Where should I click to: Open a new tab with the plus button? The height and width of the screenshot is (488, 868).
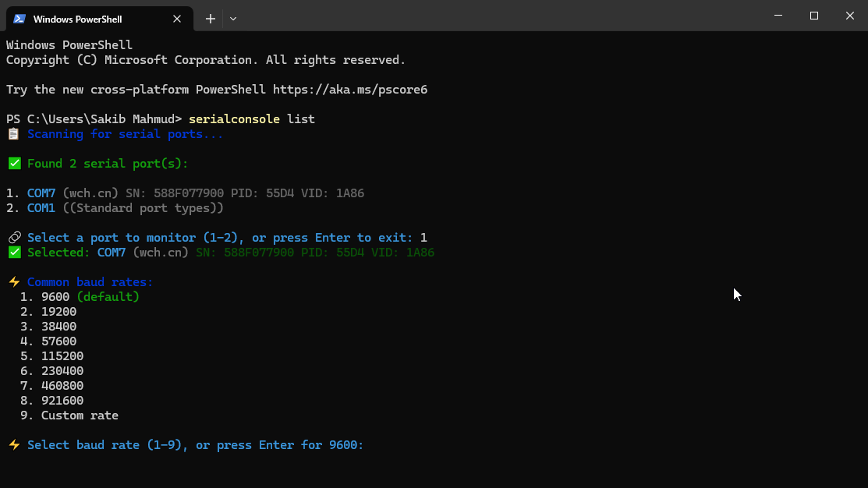coord(211,19)
